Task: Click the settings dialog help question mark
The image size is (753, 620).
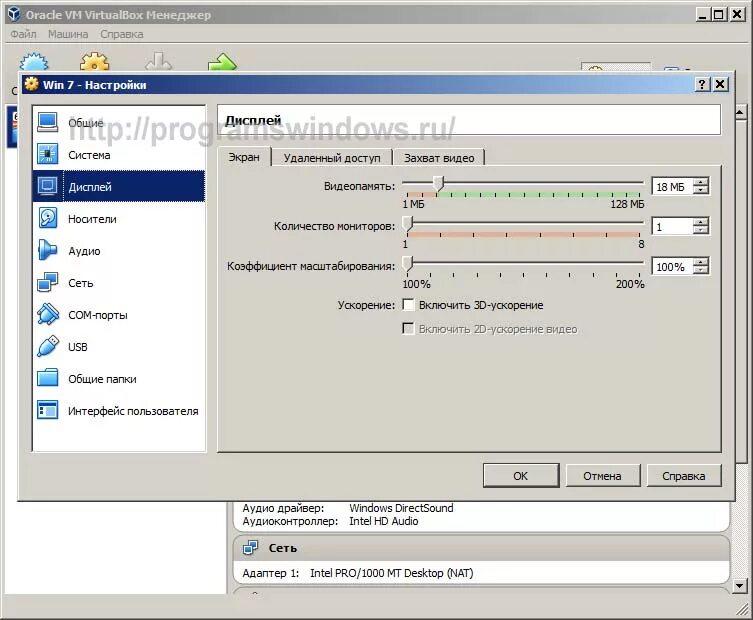Action: (x=702, y=85)
